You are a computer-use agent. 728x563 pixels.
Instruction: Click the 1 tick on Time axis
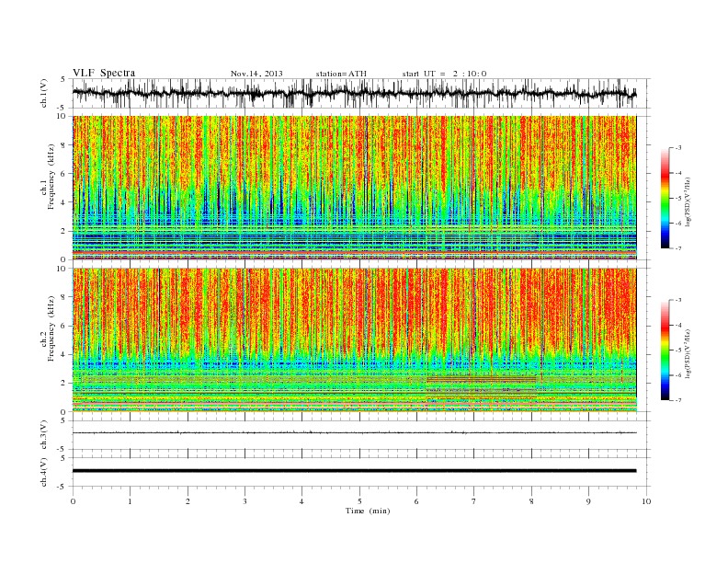(x=130, y=501)
